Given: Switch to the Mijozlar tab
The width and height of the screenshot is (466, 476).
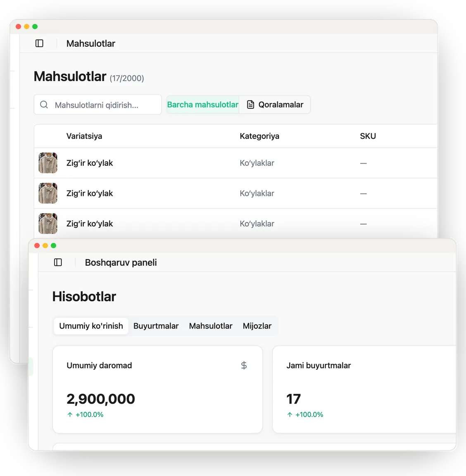Looking at the screenshot, I should click(257, 326).
